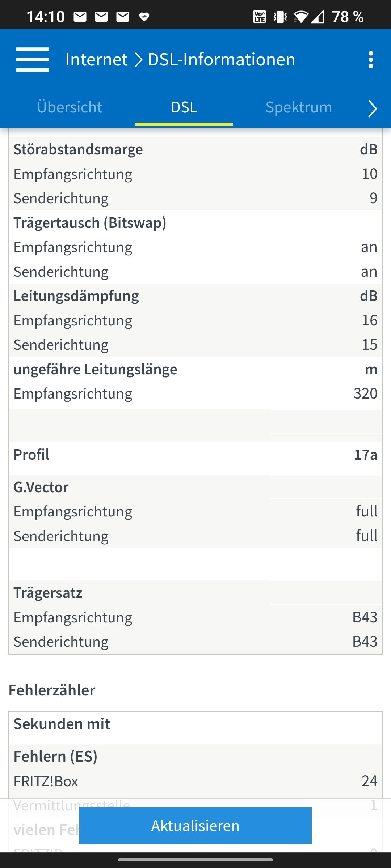Tap the Störabstandsmarge row heading
The width and height of the screenshot is (391, 868).
(x=78, y=149)
